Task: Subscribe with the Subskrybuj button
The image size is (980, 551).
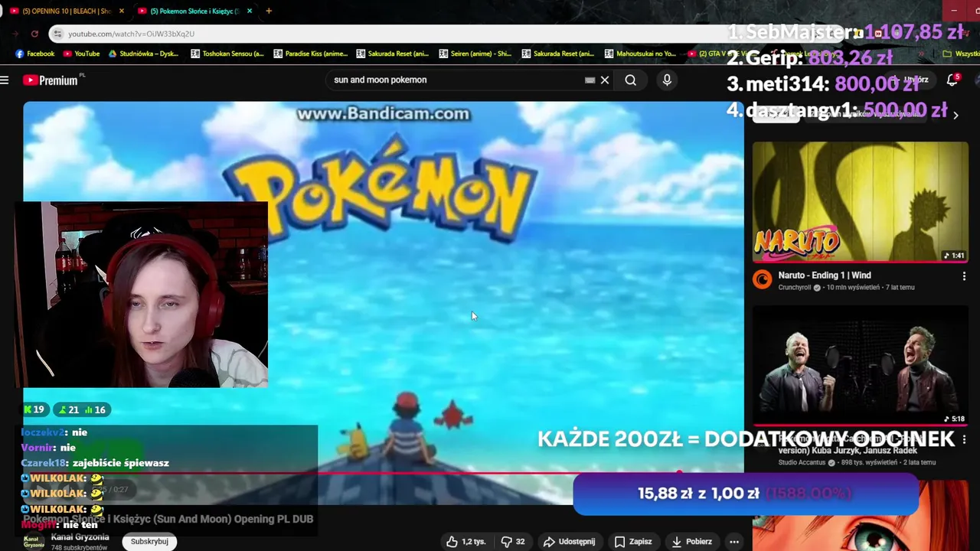Action: click(149, 541)
